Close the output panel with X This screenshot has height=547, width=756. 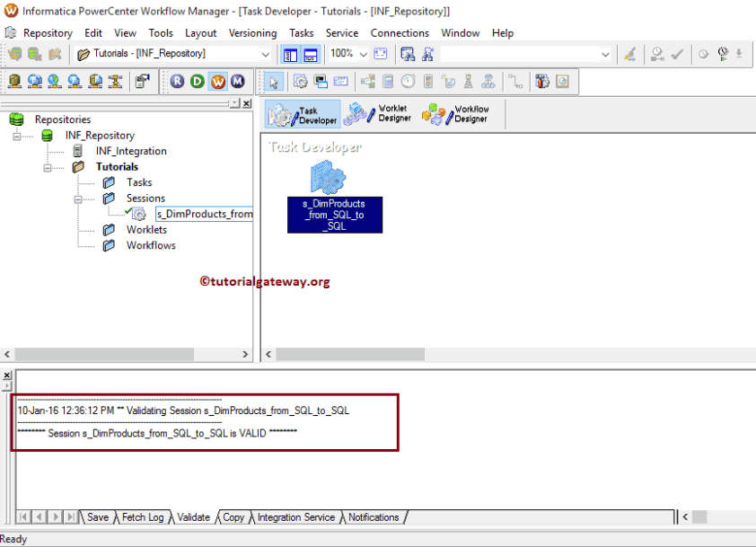[7, 375]
